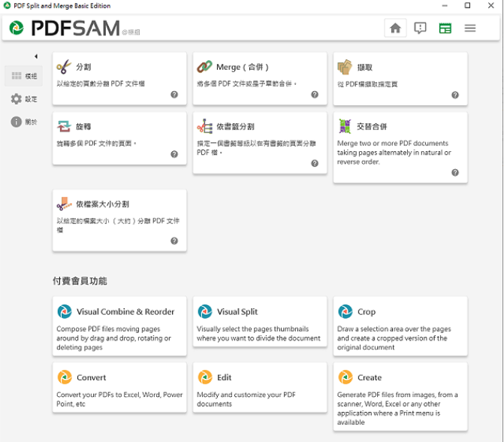This screenshot has width=504, height=442.
Task: Click the gear icon beside 設定
Action: click(16, 98)
